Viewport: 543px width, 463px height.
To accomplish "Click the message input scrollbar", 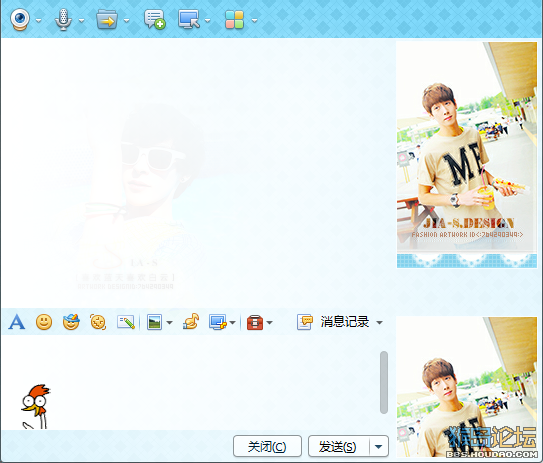I will tap(384, 382).
